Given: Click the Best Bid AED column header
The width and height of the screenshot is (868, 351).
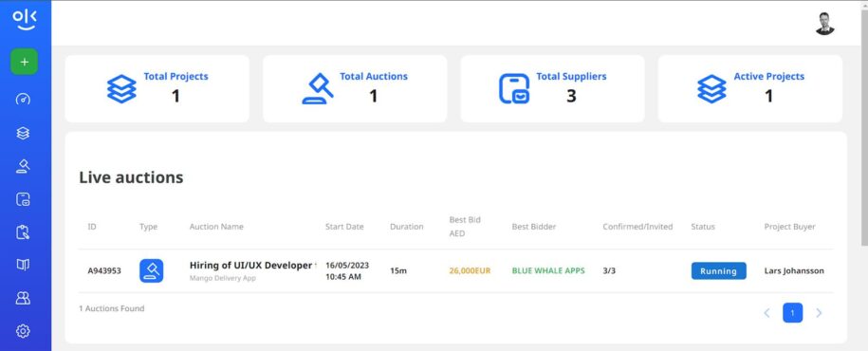Looking at the screenshot, I should (465, 227).
